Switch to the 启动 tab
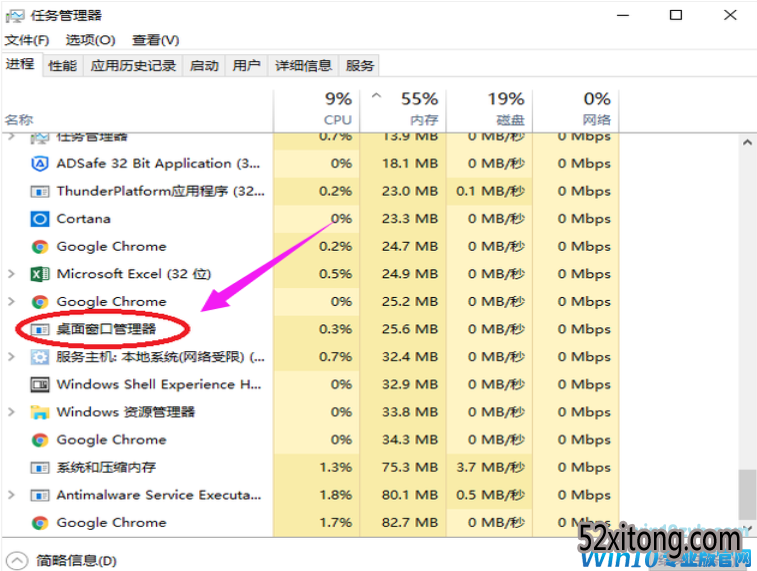757x571 pixels. (204, 65)
